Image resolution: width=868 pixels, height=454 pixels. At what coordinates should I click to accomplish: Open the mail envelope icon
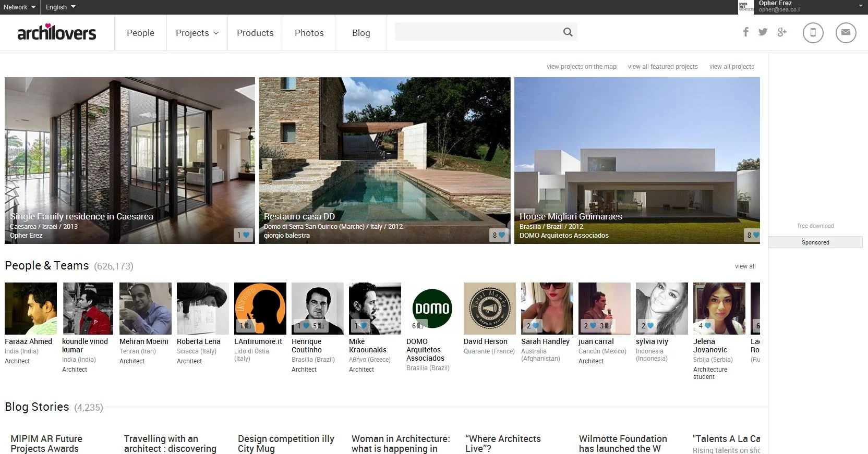846,32
